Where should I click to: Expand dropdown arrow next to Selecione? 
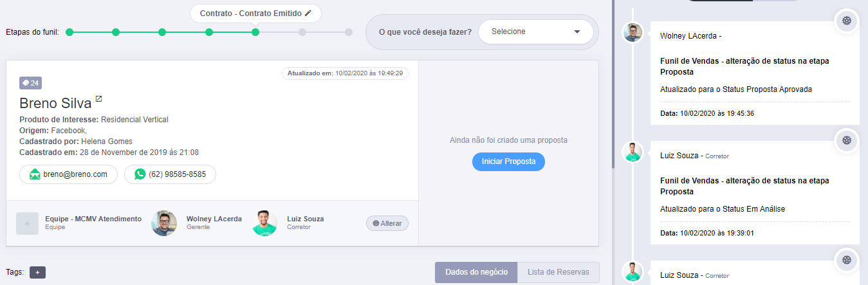(x=577, y=32)
